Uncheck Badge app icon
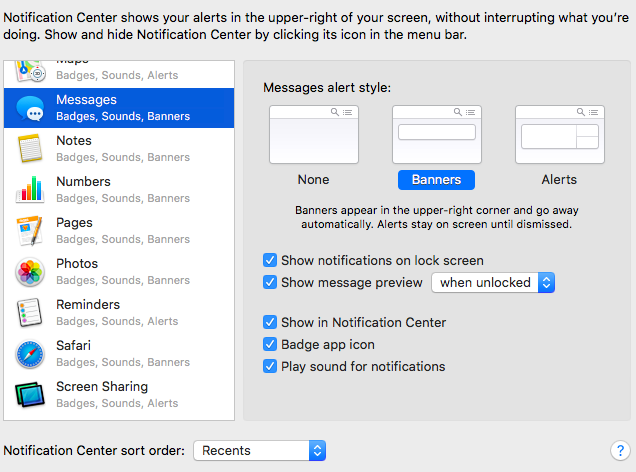 [270, 344]
